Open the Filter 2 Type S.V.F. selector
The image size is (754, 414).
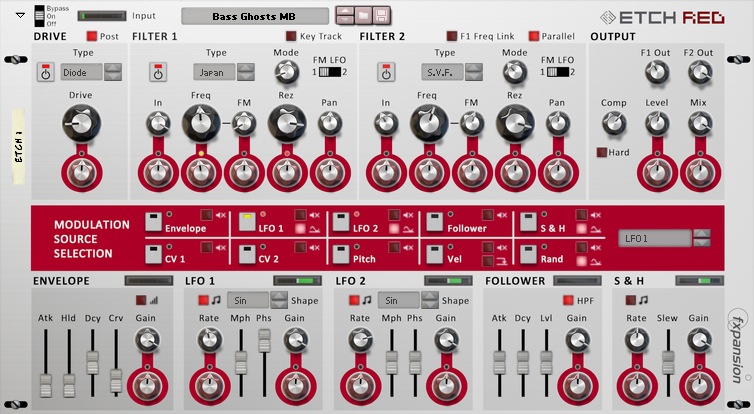click(x=442, y=73)
